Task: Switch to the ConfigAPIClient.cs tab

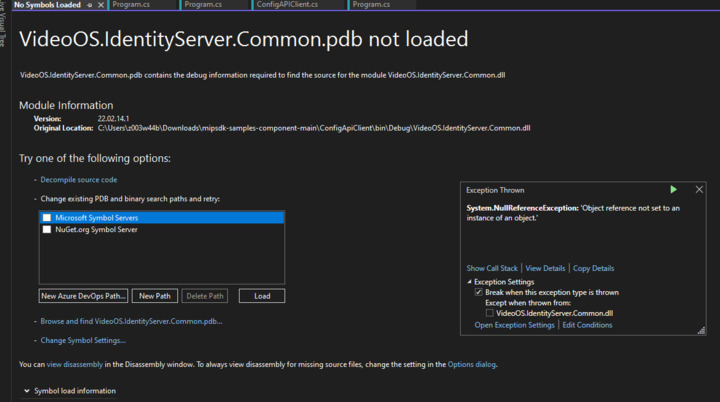Action: [287, 5]
